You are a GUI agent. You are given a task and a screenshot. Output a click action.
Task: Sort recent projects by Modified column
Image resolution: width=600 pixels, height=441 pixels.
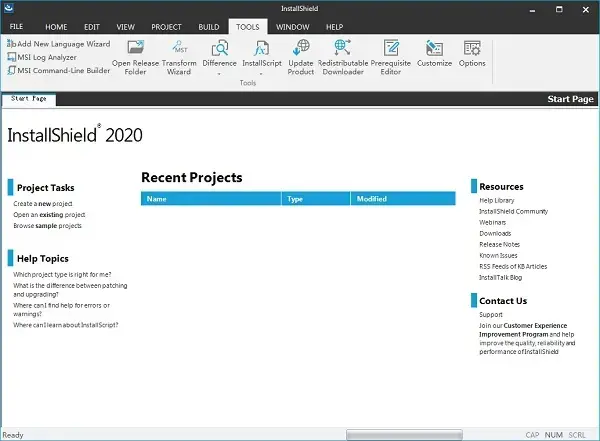tap(403, 199)
